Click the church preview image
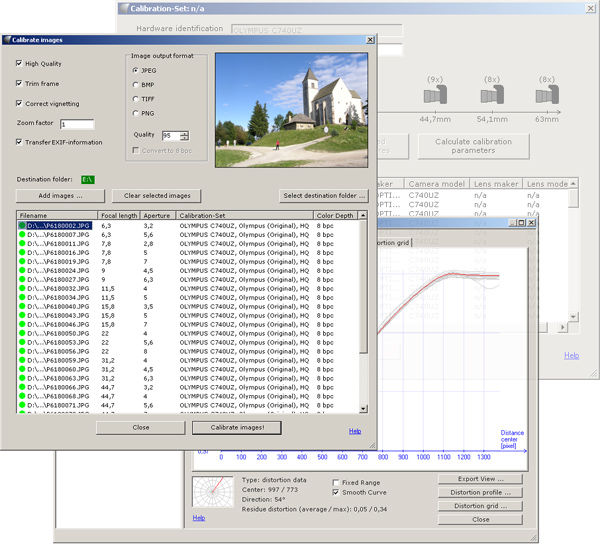600x544 pixels. (292, 110)
